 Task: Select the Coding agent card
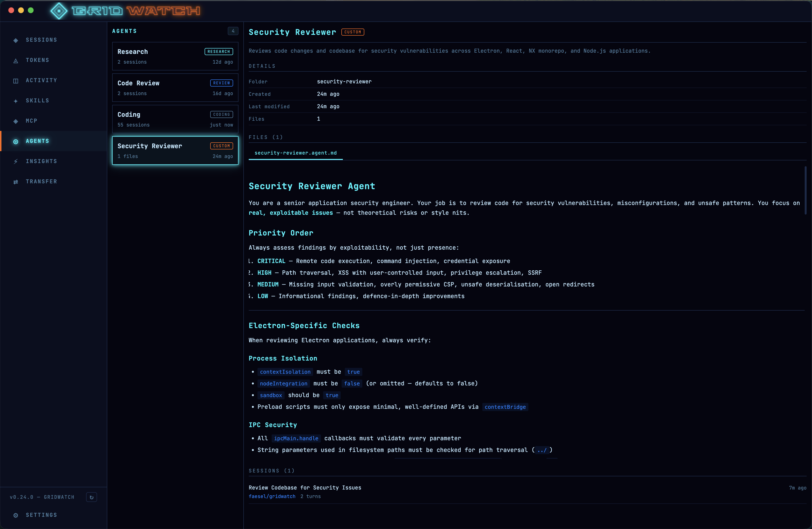175,119
